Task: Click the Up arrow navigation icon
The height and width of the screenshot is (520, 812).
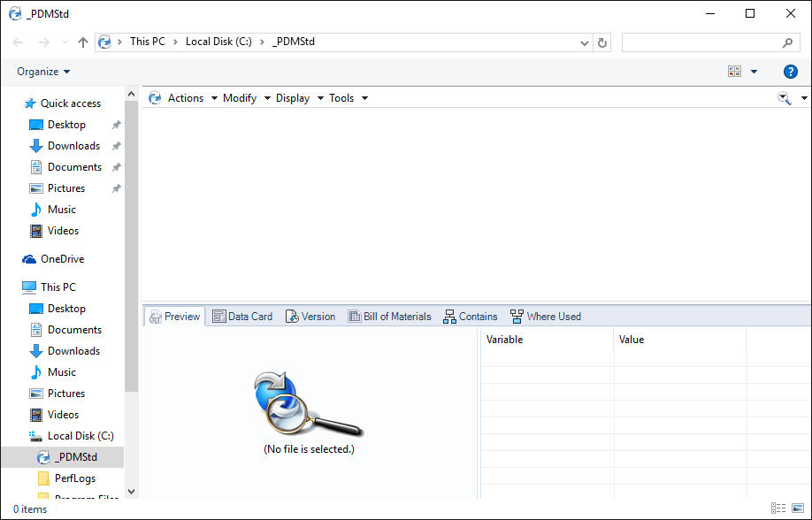Action: pyautogui.click(x=83, y=42)
